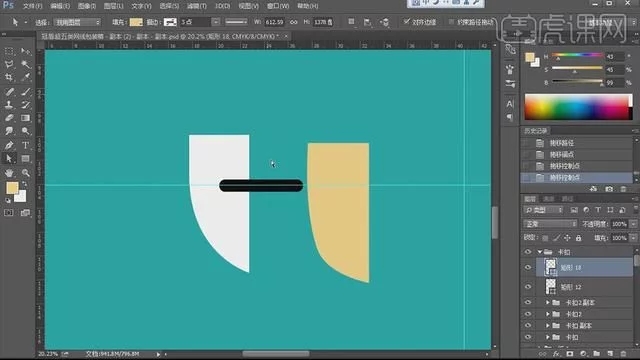Open the 图像(I) menu
Screen dimensions: 640x360
click(87, 6)
